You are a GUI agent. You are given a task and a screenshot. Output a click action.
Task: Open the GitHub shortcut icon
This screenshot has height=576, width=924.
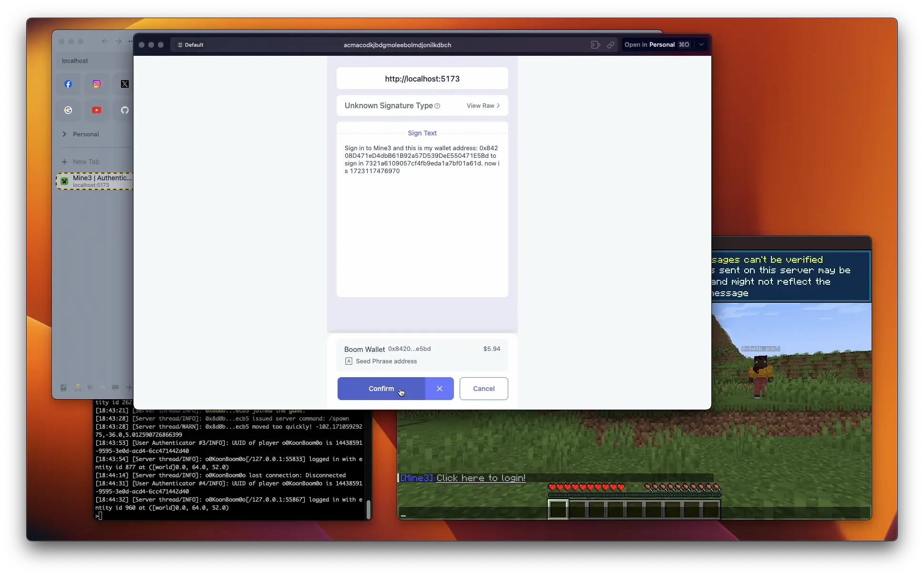[124, 110]
